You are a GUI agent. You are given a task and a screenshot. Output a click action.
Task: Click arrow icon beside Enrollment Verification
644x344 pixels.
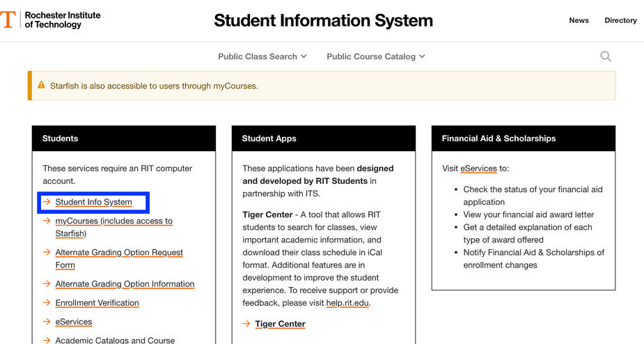pos(47,302)
